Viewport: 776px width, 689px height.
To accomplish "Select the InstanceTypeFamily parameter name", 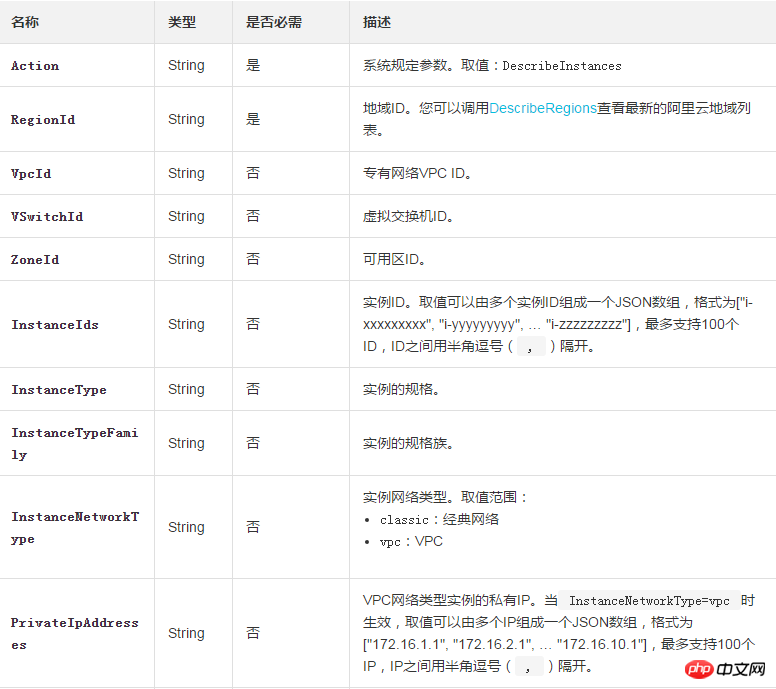I will [x=75, y=443].
